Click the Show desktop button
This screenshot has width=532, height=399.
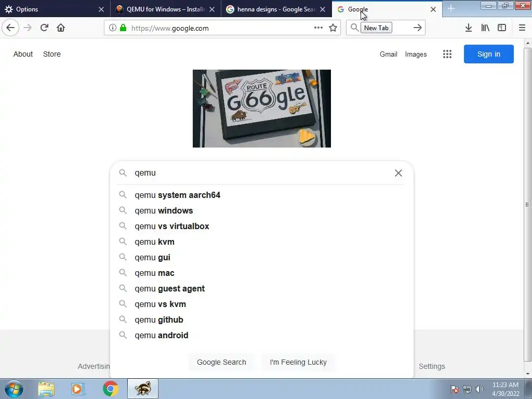(528, 389)
